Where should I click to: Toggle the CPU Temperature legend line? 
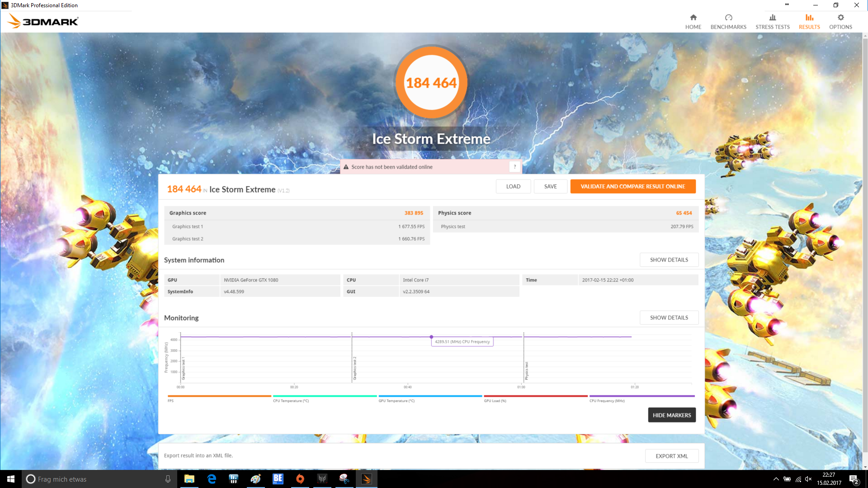click(x=325, y=396)
